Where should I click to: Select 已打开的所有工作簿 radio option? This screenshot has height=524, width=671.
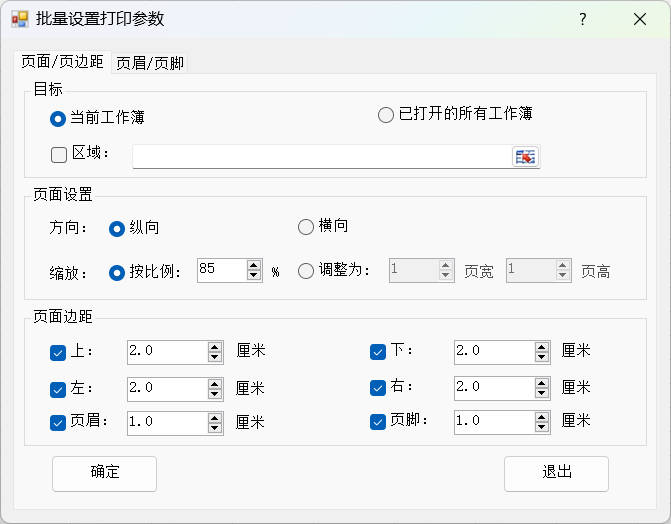tap(386, 115)
